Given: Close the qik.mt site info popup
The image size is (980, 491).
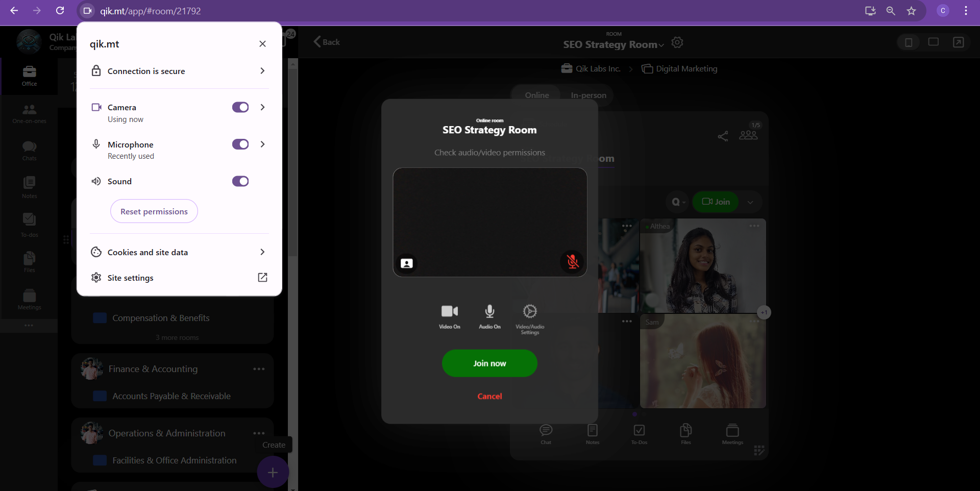Looking at the screenshot, I should [x=262, y=44].
